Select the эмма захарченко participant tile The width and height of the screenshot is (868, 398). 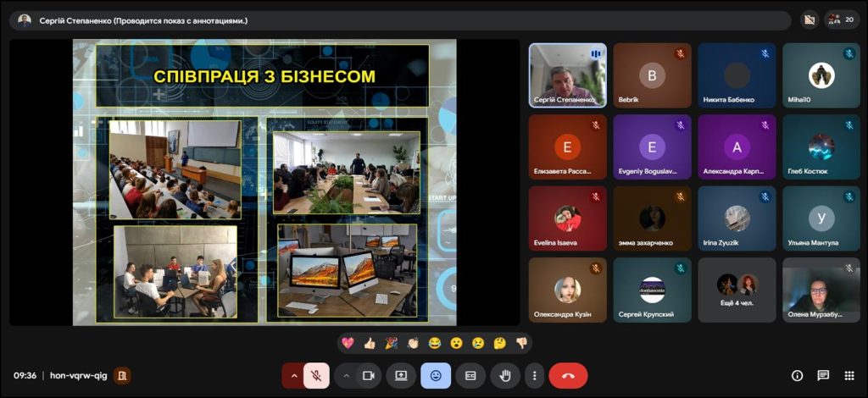click(652, 218)
